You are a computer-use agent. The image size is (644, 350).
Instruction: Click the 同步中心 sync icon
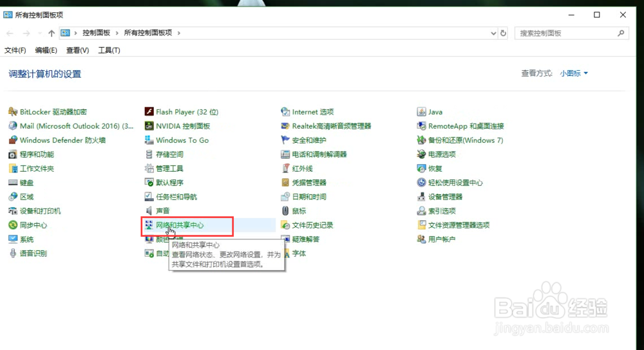click(x=13, y=225)
